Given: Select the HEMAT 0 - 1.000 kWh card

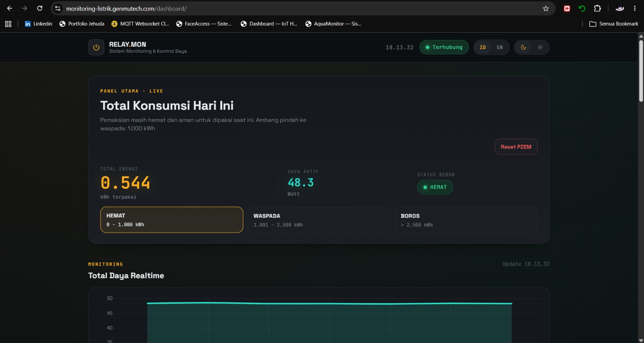Looking at the screenshot, I should tap(172, 220).
